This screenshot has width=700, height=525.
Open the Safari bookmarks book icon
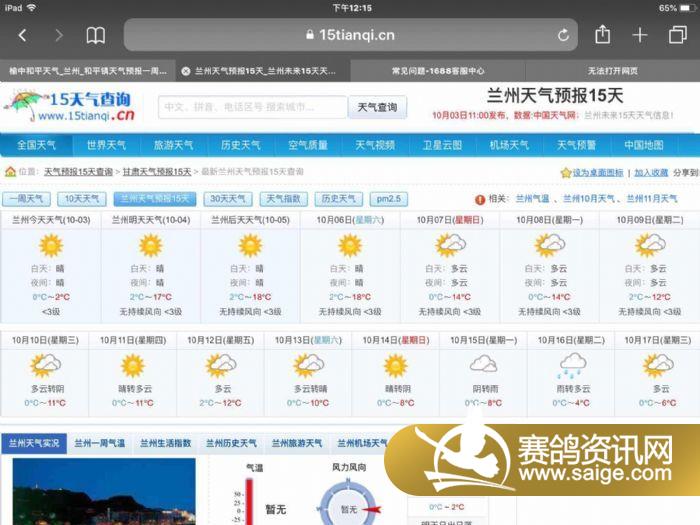[95, 35]
